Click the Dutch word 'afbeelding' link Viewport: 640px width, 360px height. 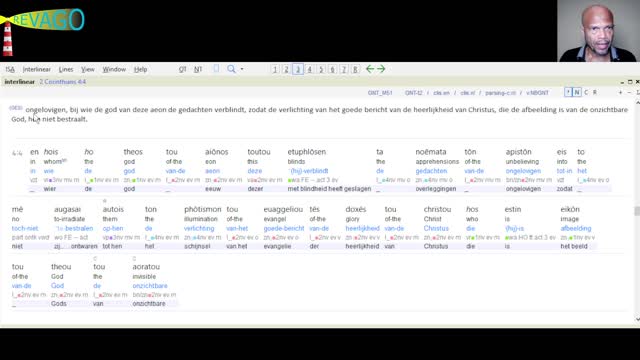(x=576, y=228)
